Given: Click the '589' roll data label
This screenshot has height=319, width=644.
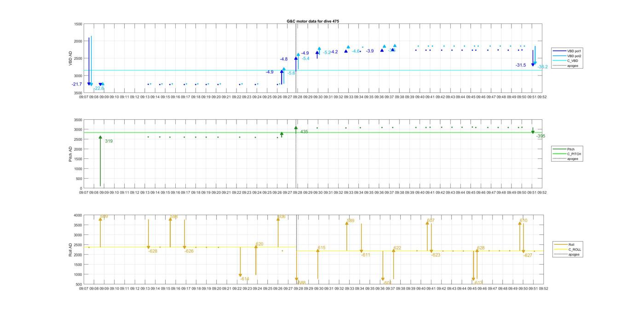Looking at the screenshot, I should (351, 221).
